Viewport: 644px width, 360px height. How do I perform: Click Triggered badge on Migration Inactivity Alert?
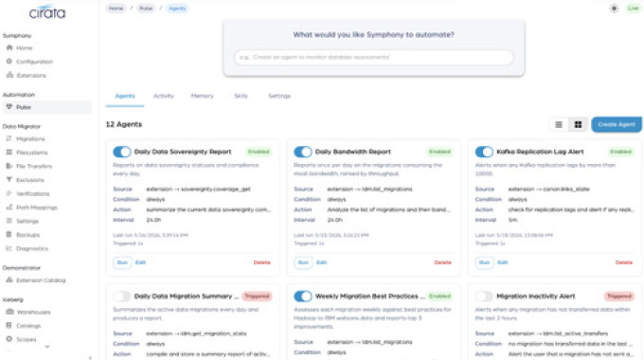(619, 296)
